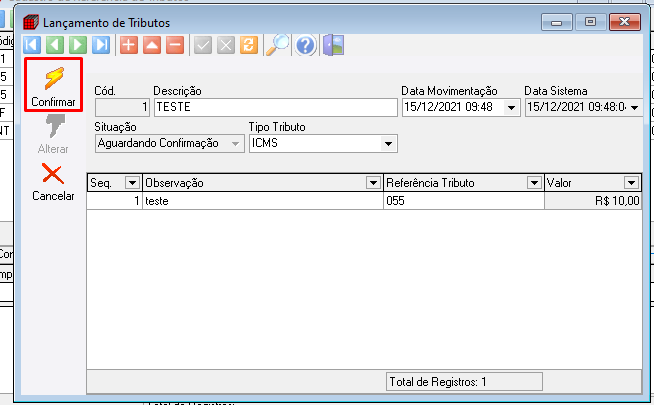The width and height of the screenshot is (654, 405).
Task: Jump to last record navigation icon
Action: coord(101,45)
